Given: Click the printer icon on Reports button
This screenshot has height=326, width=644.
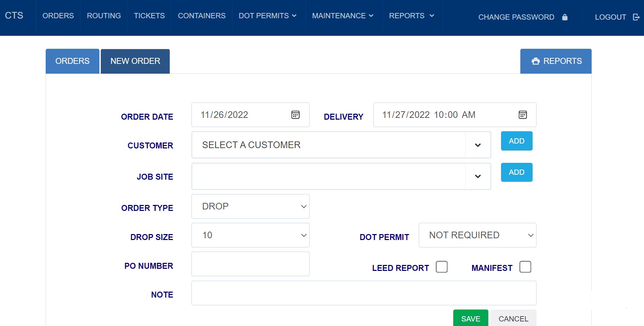Looking at the screenshot, I should (x=535, y=61).
